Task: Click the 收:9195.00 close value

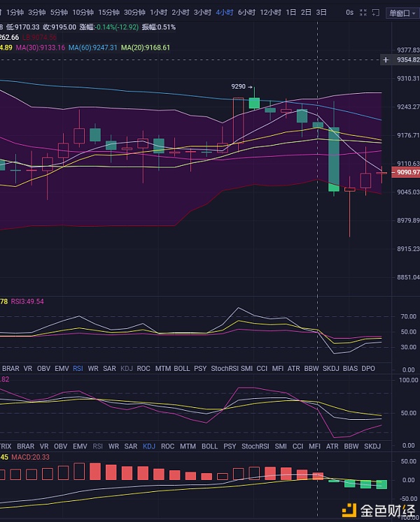Action: [x=59, y=27]
